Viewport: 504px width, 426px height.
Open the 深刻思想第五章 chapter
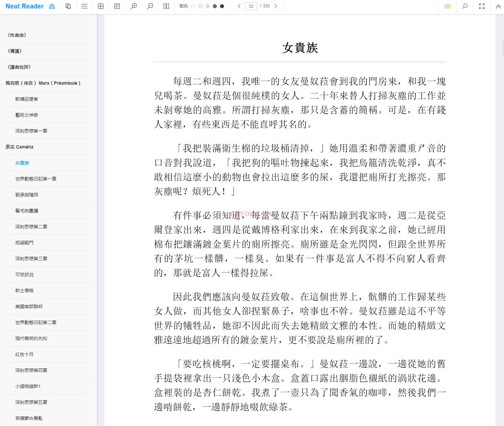tap(31, 402)
